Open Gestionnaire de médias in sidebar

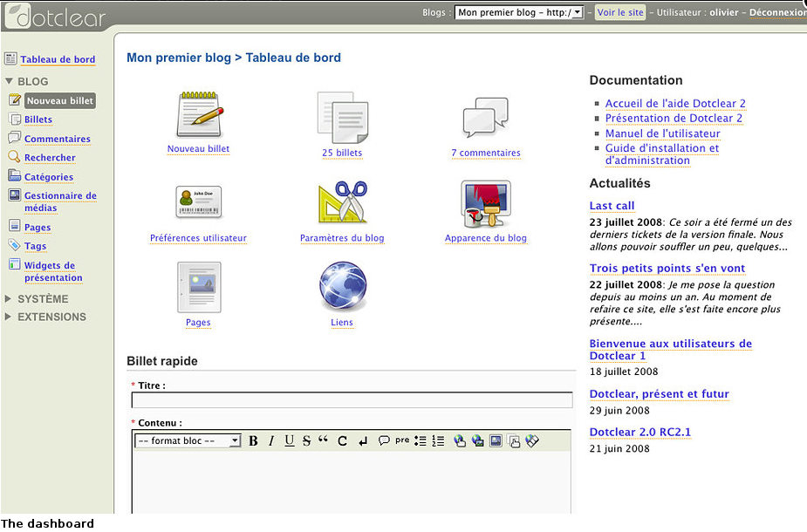point(60,201)
